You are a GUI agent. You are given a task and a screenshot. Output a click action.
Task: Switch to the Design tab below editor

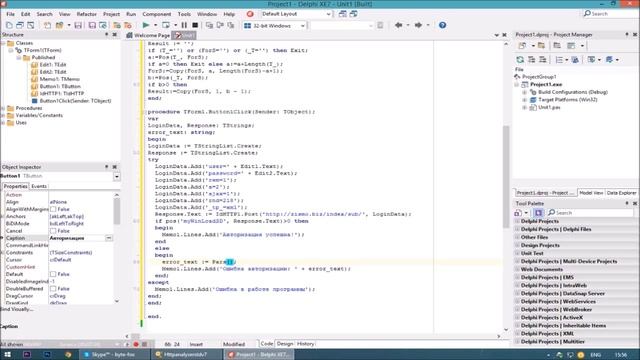point(285,344)
